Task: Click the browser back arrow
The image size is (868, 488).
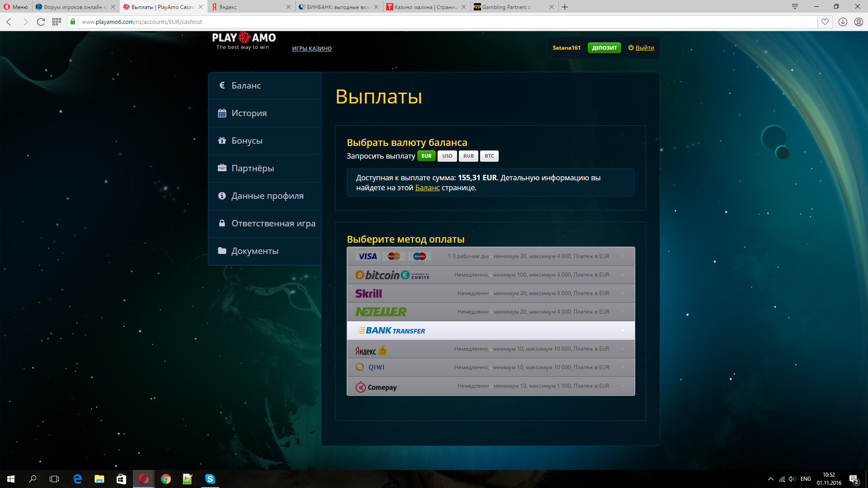Action: [9, 22]
